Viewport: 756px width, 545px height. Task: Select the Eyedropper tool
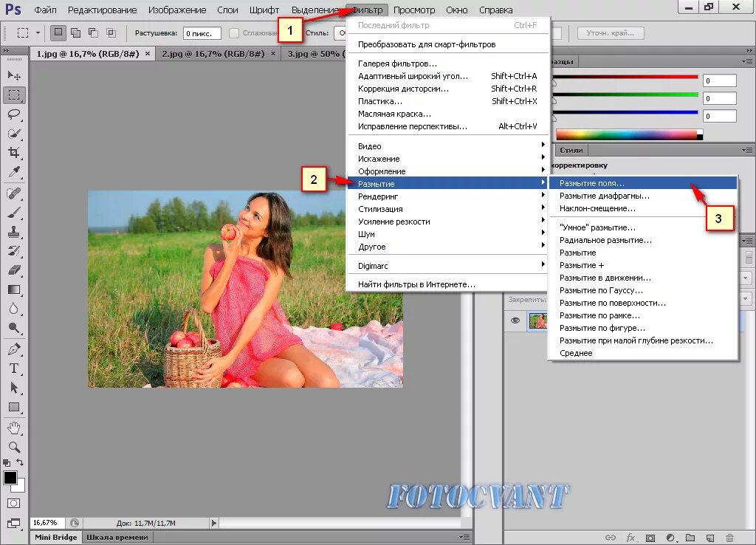point(14,172)
